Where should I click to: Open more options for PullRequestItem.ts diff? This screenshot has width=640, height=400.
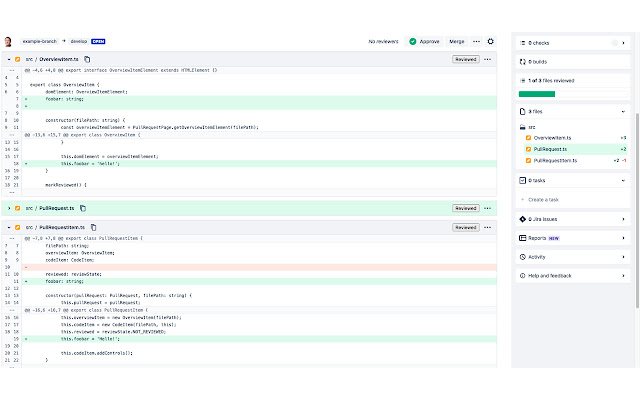pyautogui.click(x=487, y=227)
